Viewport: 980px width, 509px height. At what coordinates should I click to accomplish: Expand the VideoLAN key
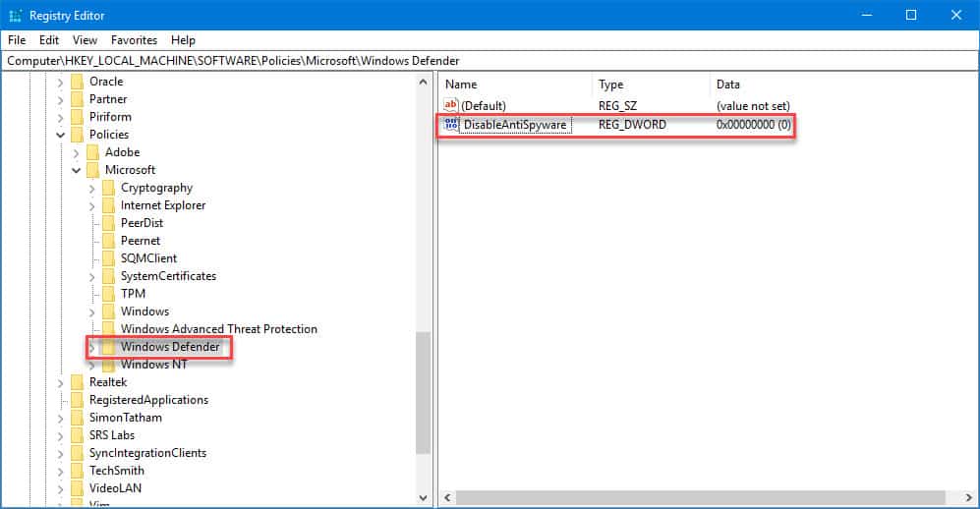pos(61,488)
